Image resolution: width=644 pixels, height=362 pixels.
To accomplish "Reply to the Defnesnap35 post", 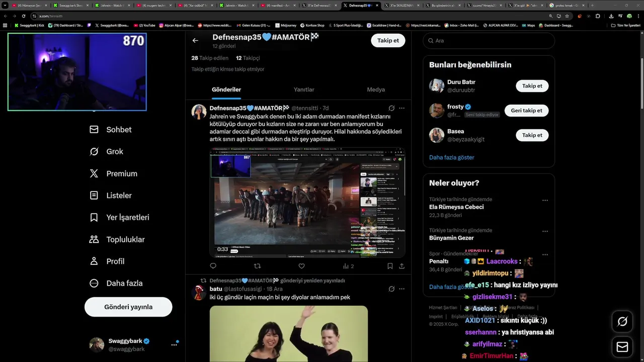I will coord(213,266).
